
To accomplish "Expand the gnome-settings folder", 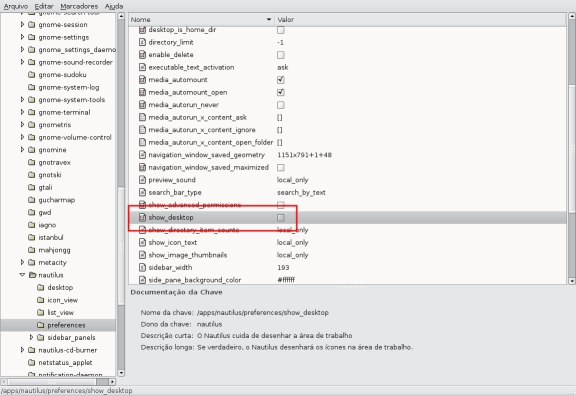I will pos(22,37).
